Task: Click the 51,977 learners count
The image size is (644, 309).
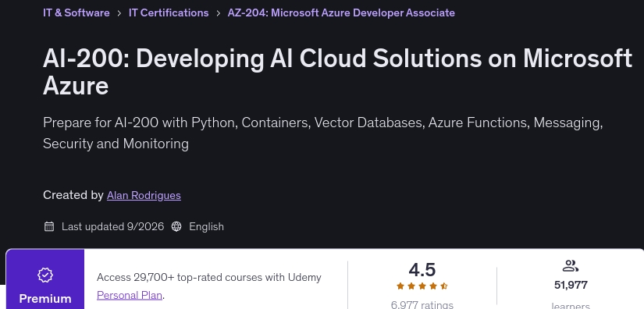Action: point(571,285)
